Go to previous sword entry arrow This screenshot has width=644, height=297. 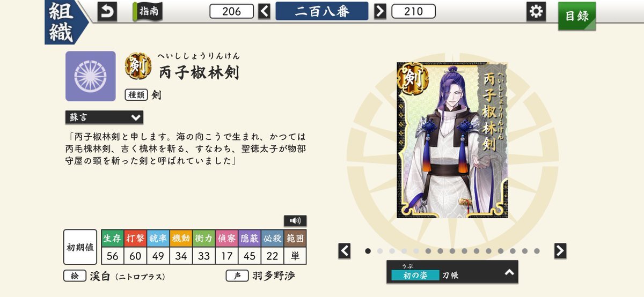pyautogui.click(x=264, y=11)
